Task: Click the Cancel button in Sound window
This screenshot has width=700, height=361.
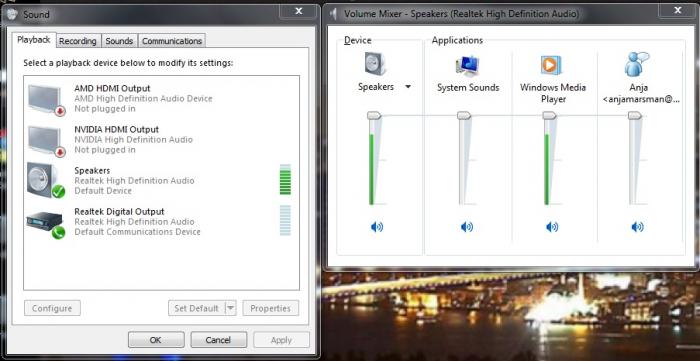Action: click(x=218, y=340)
